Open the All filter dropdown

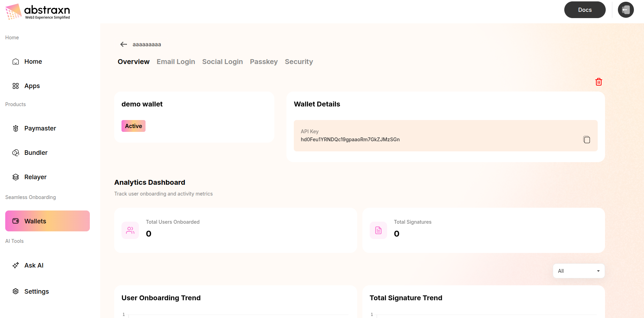point(578,271)
